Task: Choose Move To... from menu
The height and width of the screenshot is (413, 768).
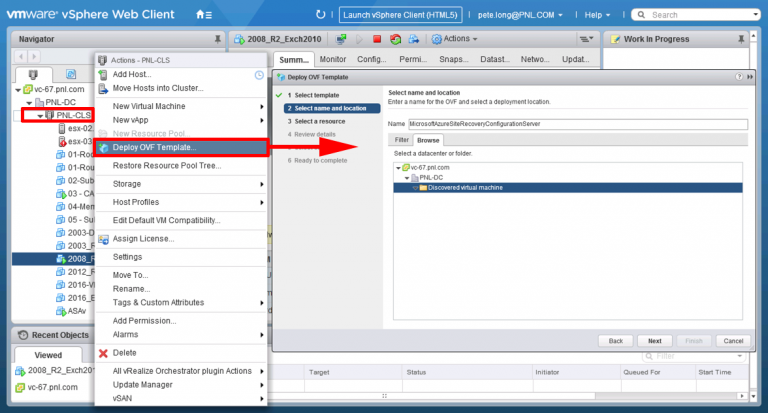Action: tap(130, 275)
